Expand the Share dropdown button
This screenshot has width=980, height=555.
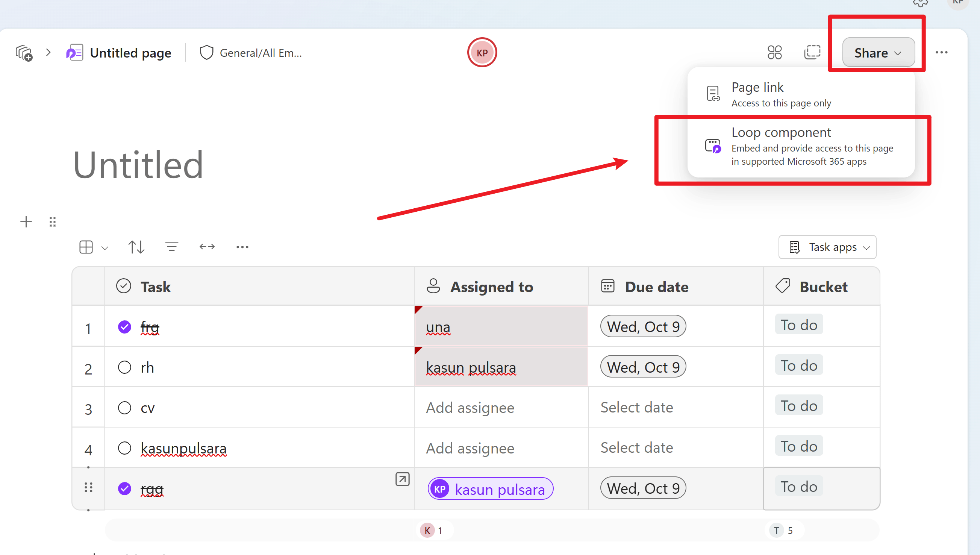click(x=878, y=53)
